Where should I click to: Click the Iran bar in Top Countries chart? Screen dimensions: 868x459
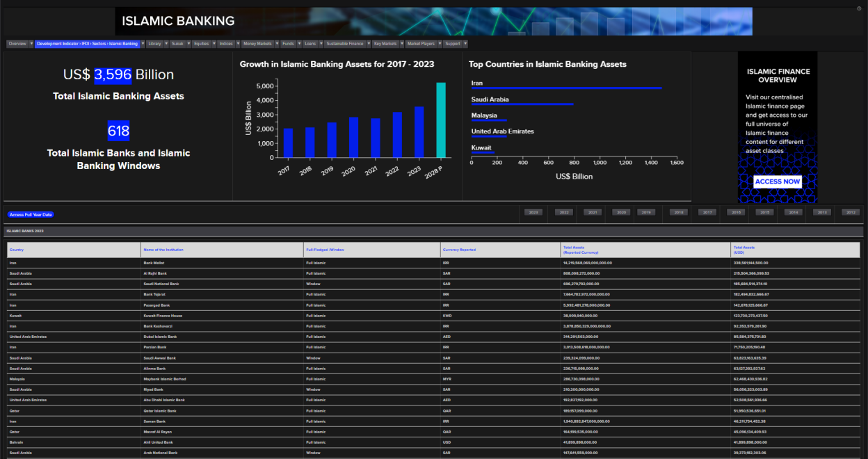point(566,88)
